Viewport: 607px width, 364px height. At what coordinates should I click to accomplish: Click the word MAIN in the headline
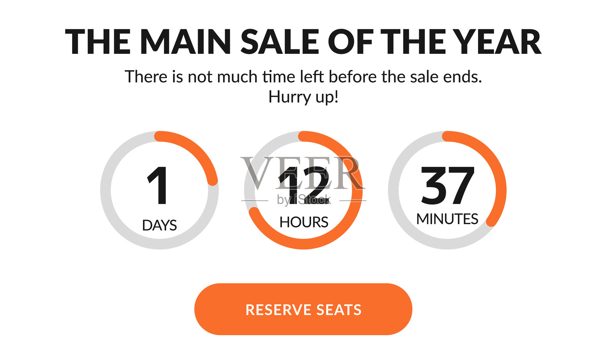click(x=186, y=42)
